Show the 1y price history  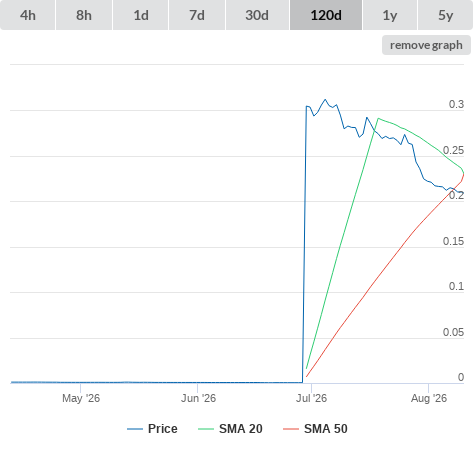click(x=390, y=15)
